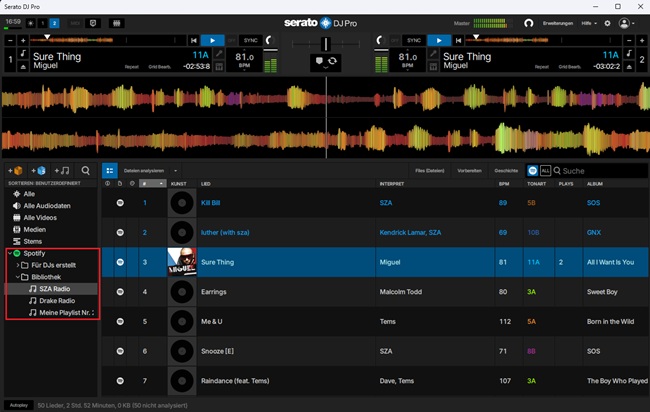Viewport: 650px width, 412px height.
Task: Click the crossfader handle in center
Action: click(x=326, y=44)
